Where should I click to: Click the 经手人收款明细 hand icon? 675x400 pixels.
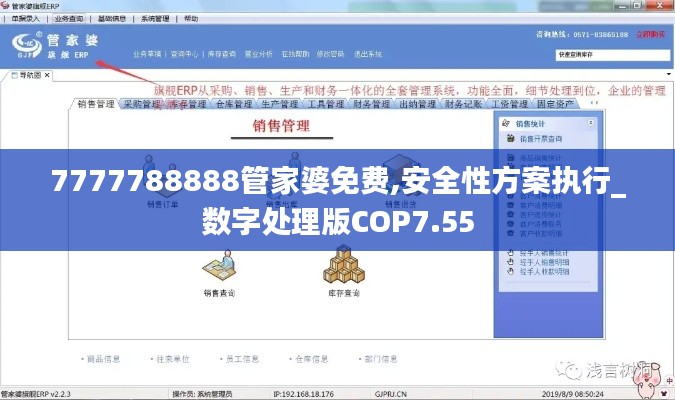pos(511,271)
